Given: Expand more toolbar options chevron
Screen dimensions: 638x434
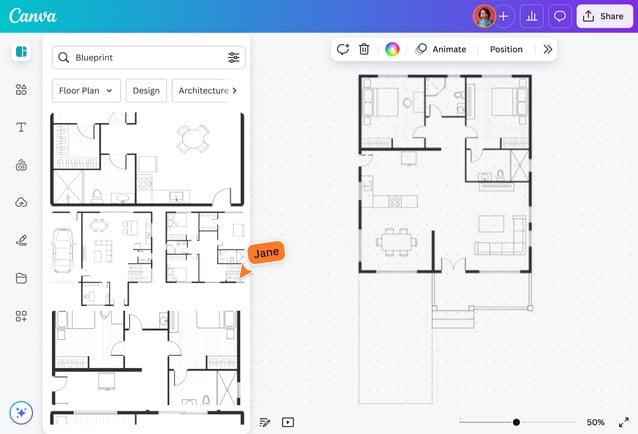Looking at the screenshot, I should pyautogui.click(x=547, y=49).
